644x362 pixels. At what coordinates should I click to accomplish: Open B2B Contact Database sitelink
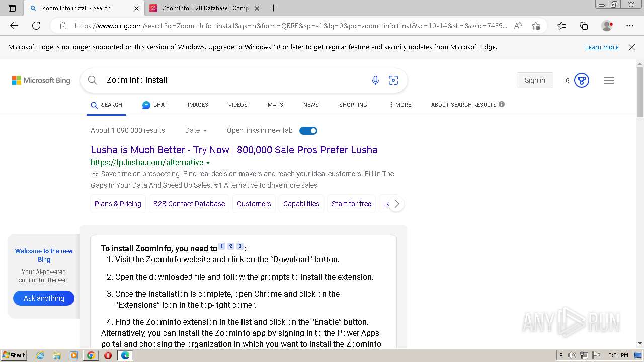[189, 204]
